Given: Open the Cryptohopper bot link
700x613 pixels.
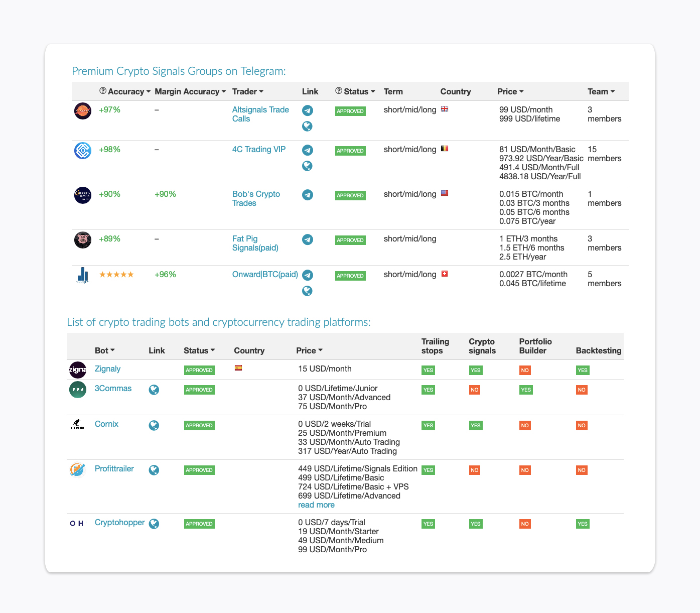Looking at the screenshot, I should [x=119, y=522].
